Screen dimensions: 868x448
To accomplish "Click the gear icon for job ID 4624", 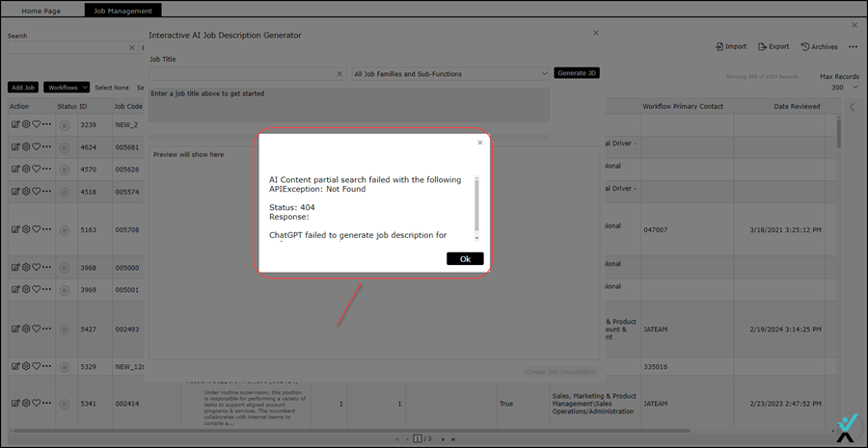I will pos(25,146).
